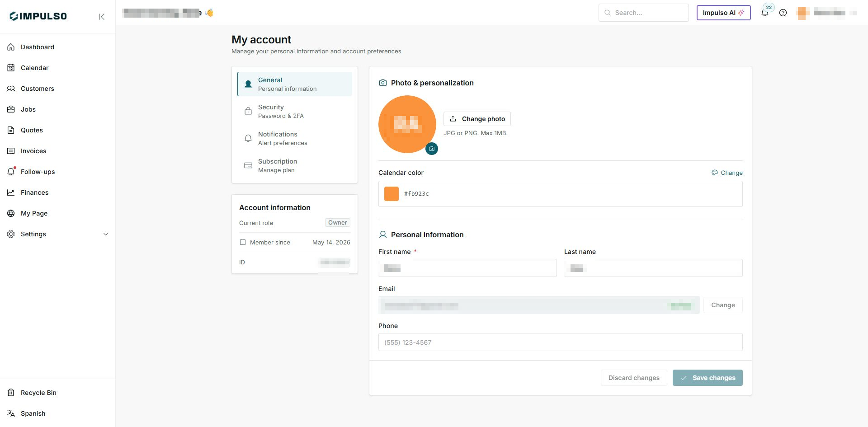Click the email address field
Screen dimensions: 868x427
tap(539, 305)
